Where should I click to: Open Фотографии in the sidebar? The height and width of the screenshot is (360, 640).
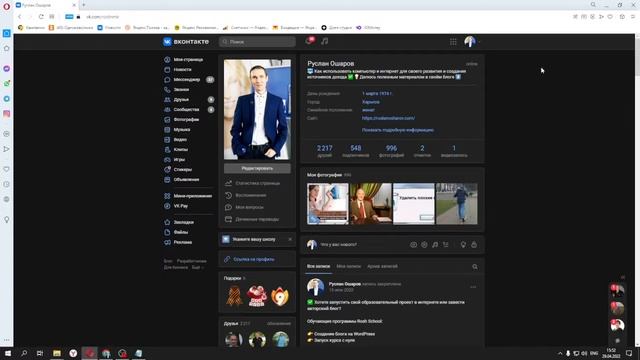188,120
